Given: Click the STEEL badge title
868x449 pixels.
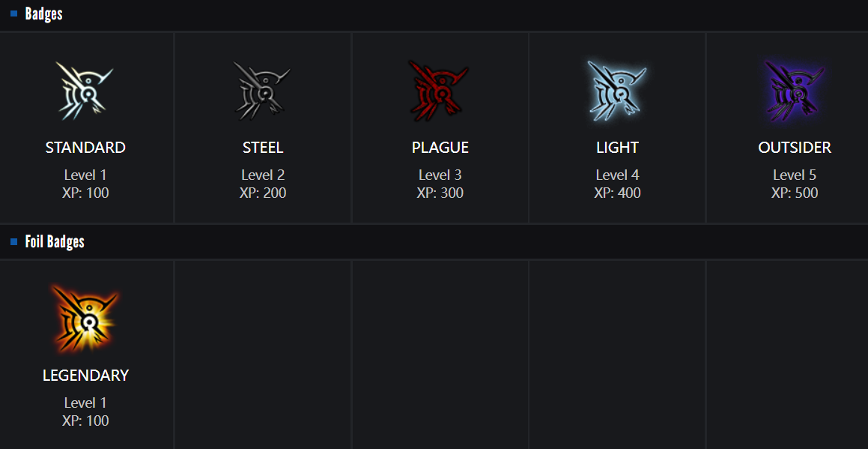Looking at the screenshot, I should (263, 148).
